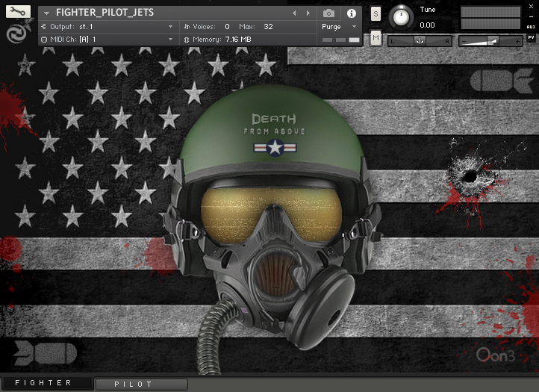This screenshot has width=539, height=392.
Task: Click the MIDI channel plug icon
Action: [44, 40]
